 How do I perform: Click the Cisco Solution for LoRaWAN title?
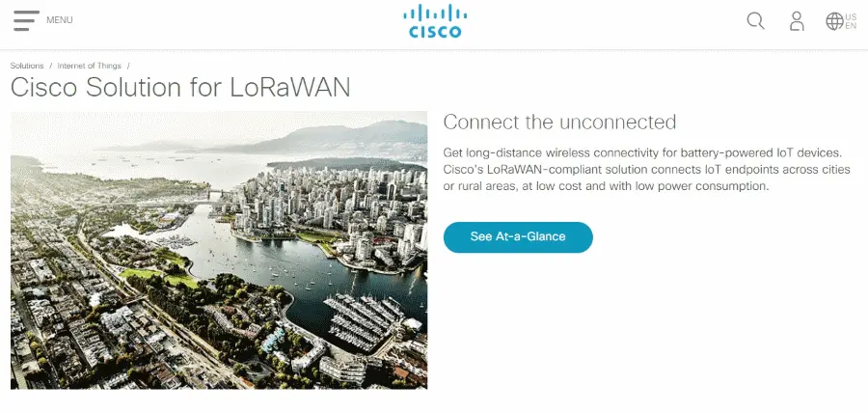(180, 88)
